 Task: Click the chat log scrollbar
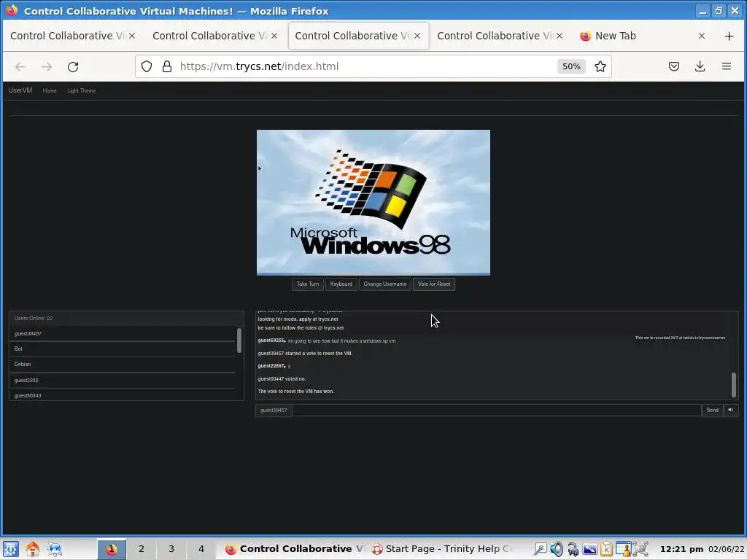click(734, 384)
